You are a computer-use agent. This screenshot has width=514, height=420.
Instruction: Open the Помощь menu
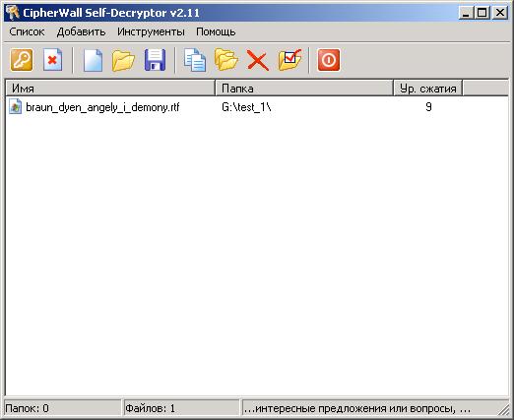point(216,31)
